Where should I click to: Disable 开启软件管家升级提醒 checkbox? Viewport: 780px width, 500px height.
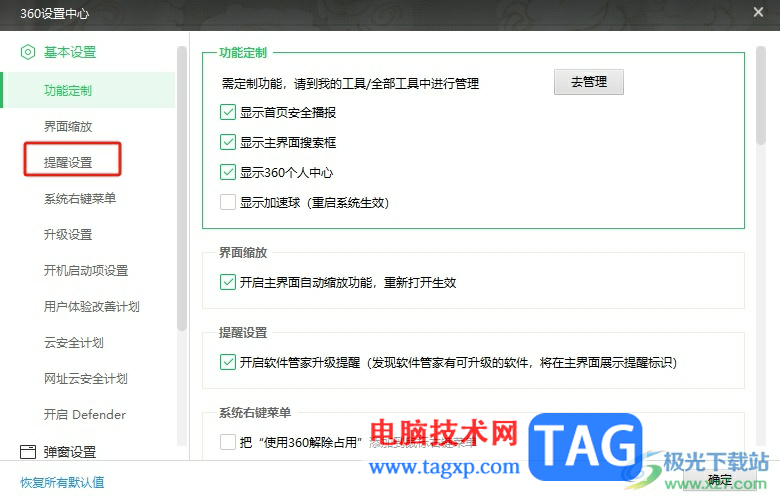pos(228,362)
